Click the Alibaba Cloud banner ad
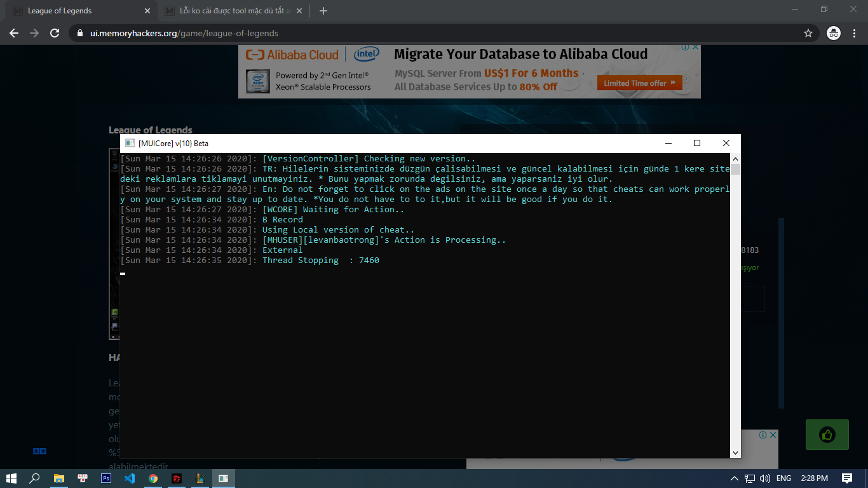The height and width of the screenshot is (488, 868). click(470, 72)
